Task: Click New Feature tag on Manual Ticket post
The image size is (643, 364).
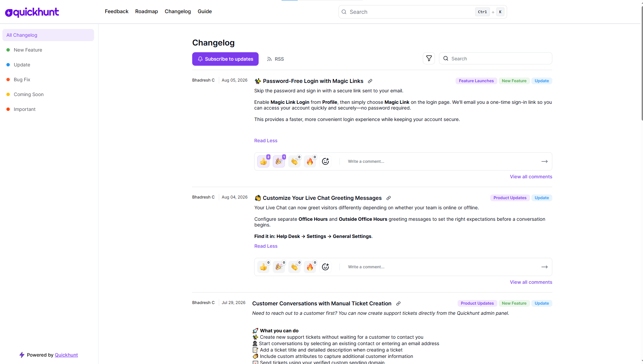Action: point(514,303)
